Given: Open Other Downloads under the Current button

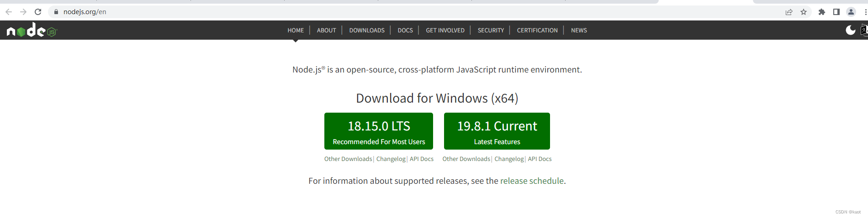Looking at the screenshot, I should pos(466,159).
